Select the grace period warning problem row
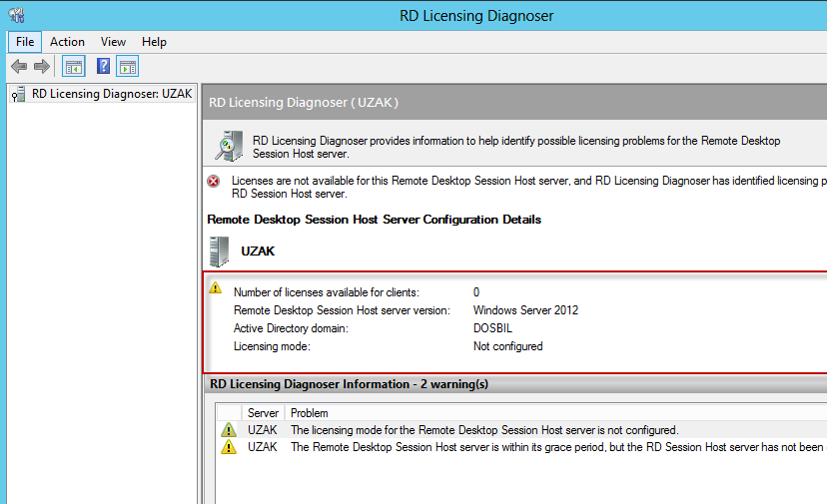 click(x=521, y=447)
